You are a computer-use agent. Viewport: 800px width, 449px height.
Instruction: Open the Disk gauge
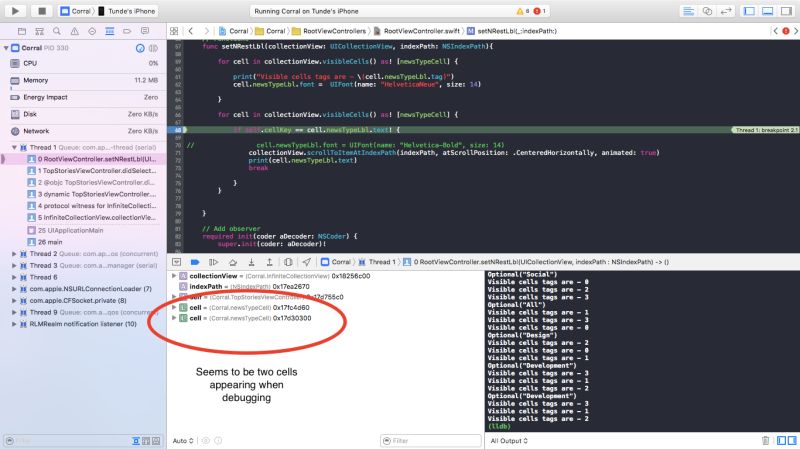pyautogui.click(x=84, y=114)
